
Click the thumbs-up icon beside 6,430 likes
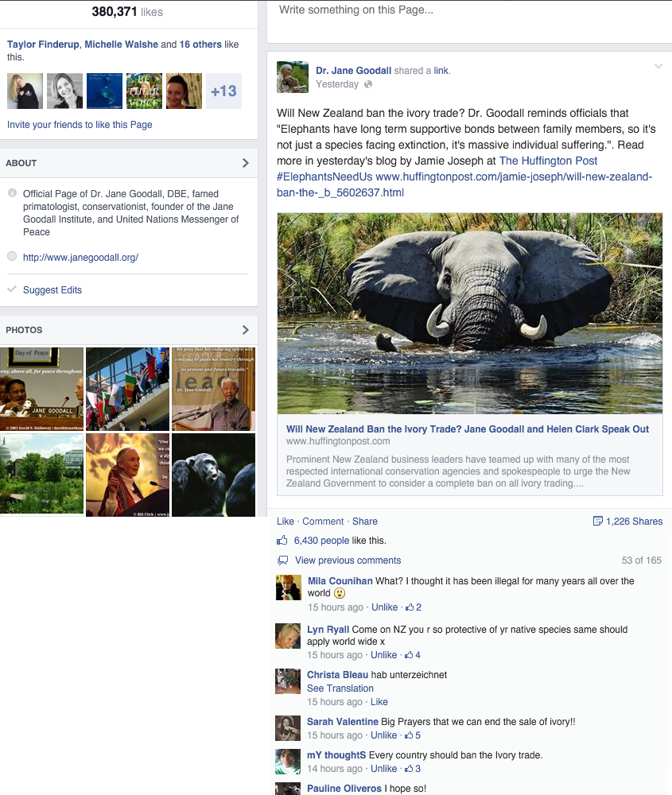coord(283,540)
